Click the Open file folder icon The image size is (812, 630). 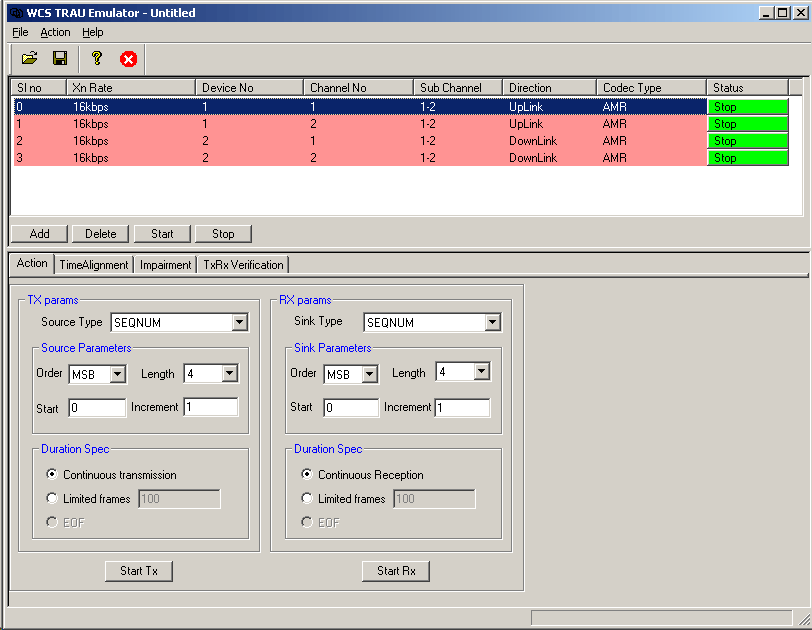[30, 58]
